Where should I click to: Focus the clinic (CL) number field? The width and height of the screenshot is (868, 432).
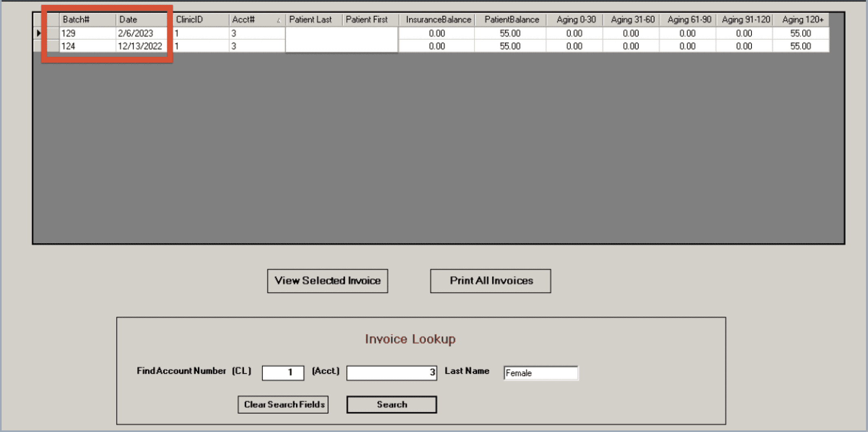283,373
